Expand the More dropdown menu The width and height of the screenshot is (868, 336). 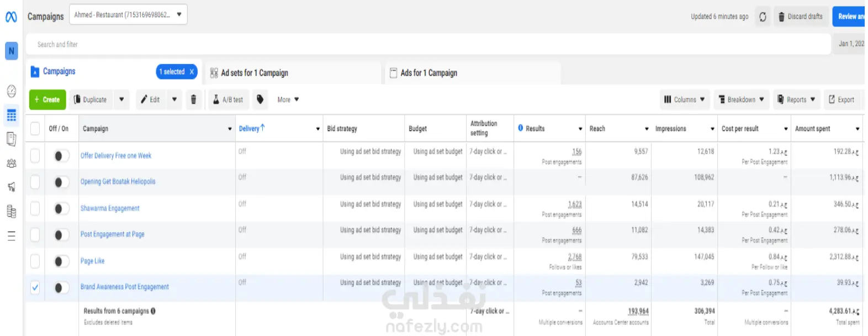click(x=288, y=99)
